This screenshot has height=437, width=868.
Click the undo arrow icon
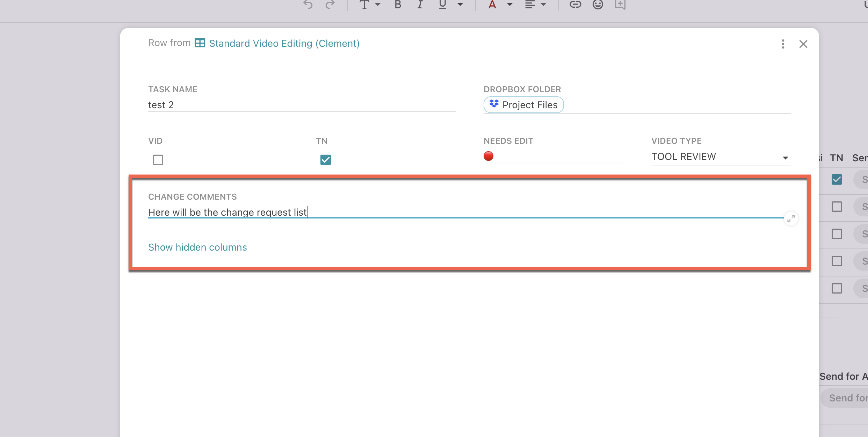pos(308,5)
